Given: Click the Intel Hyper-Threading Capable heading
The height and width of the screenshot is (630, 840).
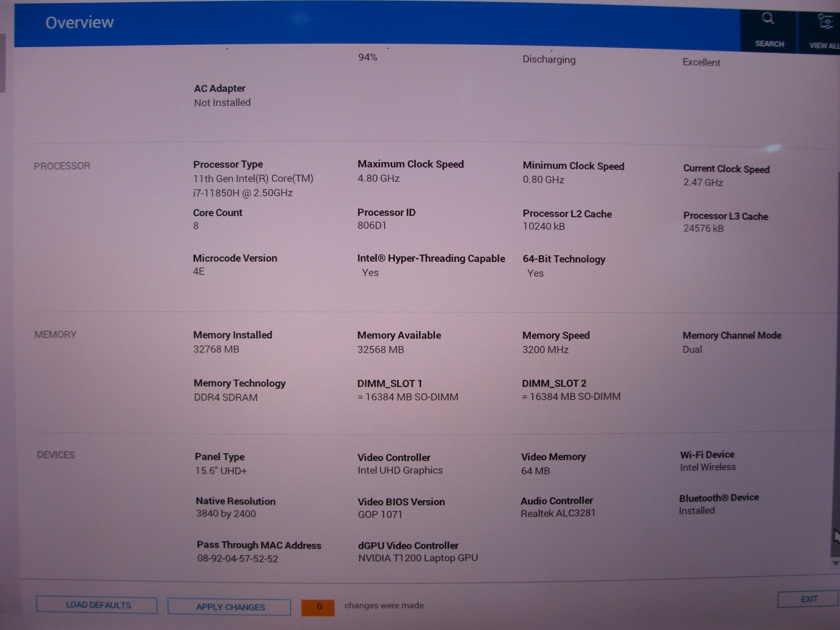Looking at the screenshot, I should (431, 258).
